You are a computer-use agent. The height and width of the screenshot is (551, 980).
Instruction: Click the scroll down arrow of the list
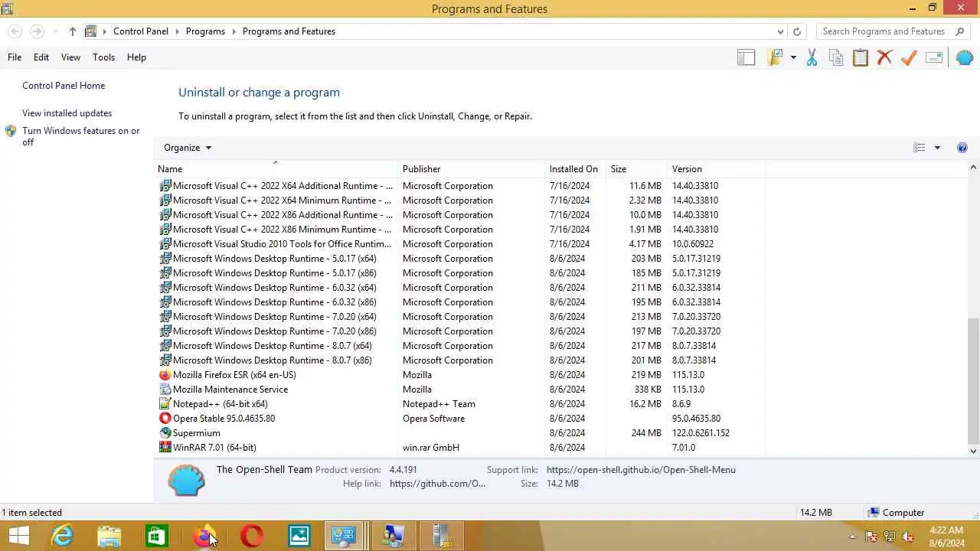coord(973,451)
